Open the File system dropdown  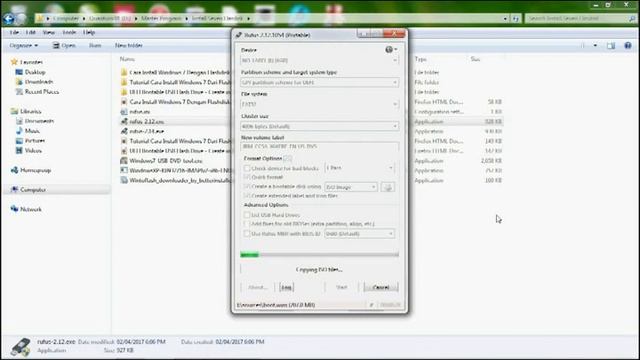coord(319,104)
